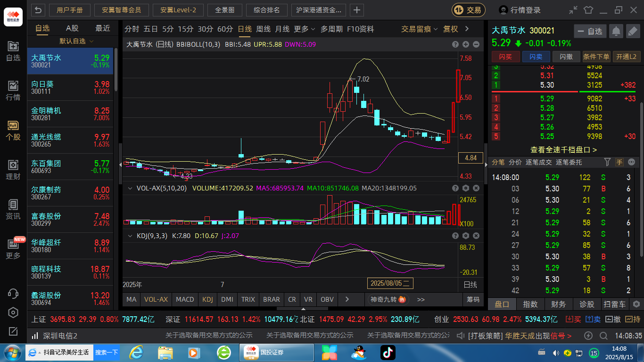Expand more chart toolbar options arrow
Viewport: 644px width, 362px height.
[x=467, y=29]
